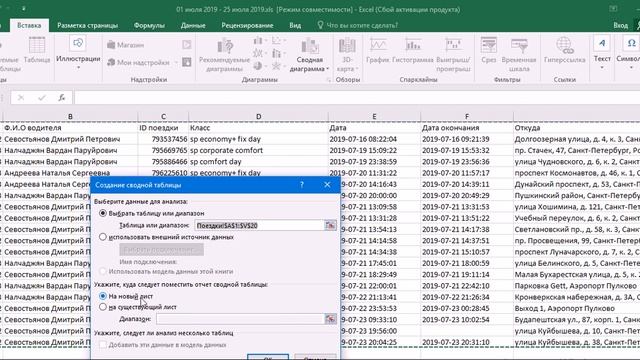Open the Формулы tab
Image resolution: width=640 pixels, height=360 pixels.
(149, 25)
